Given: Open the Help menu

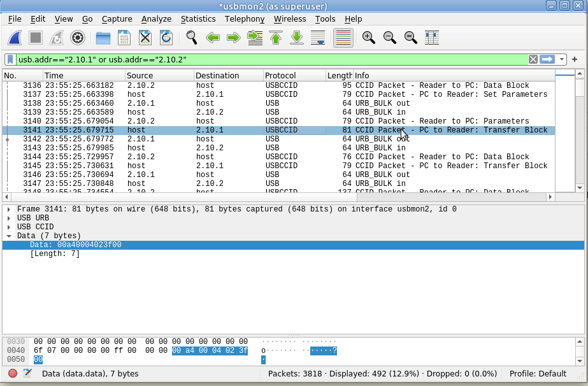Looking at the screenshot, I should coord(354,18).
